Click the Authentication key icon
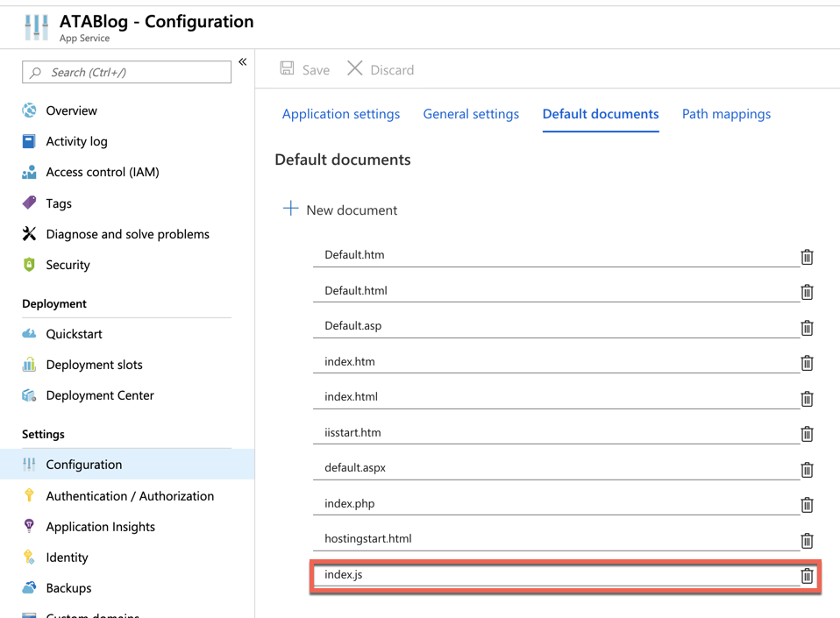Image resolution: width=840 pixels, height=618 pixels. [29, 495]
